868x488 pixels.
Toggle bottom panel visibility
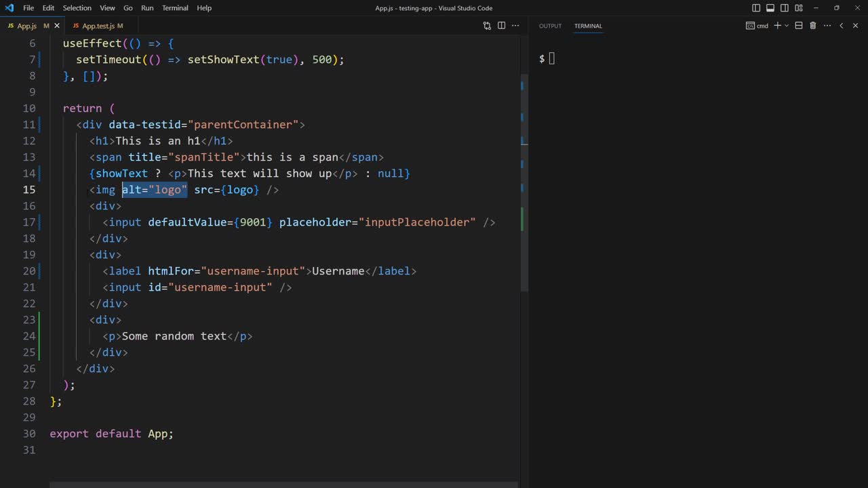coord(770,8)
